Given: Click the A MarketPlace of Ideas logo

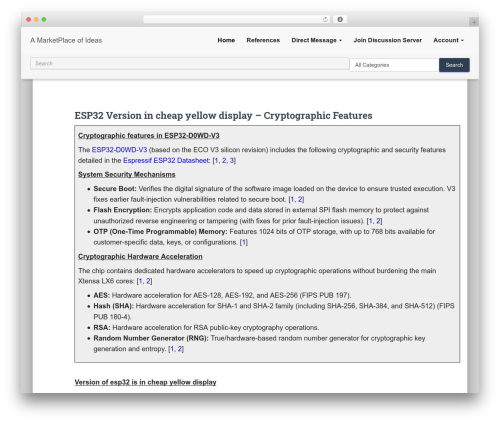Looking at the screenshot, I should [x=66, y=40].
